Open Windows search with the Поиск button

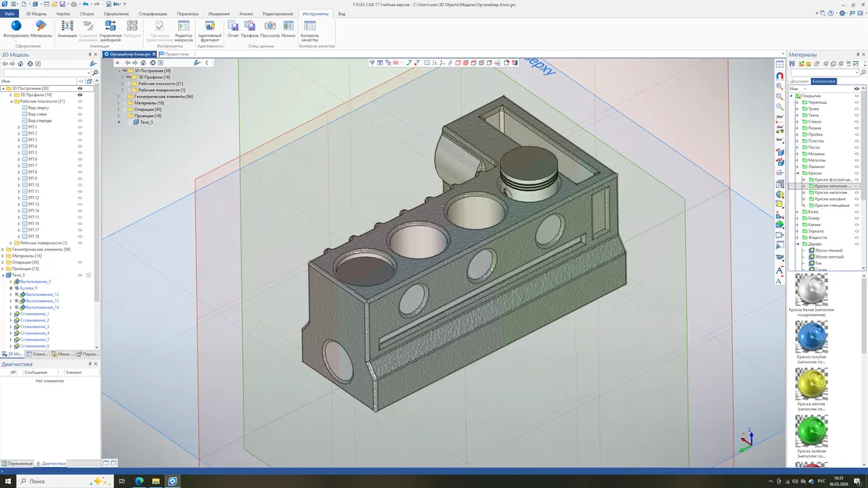tap(35, 481)
